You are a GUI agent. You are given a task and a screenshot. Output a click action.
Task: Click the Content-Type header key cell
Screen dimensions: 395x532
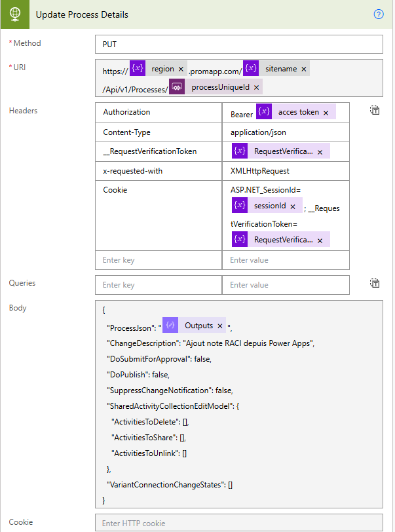(x=159, y=132)
